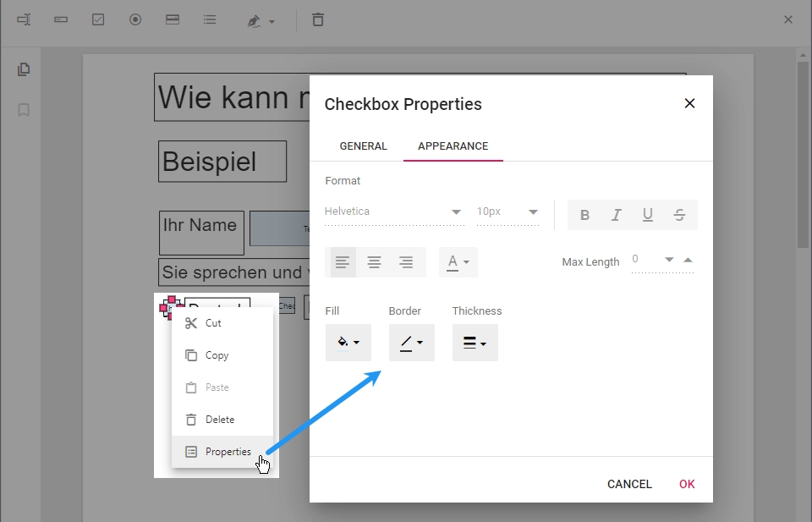Select the radio button form tool
The image size is (812, 522).
click(135, 19)
